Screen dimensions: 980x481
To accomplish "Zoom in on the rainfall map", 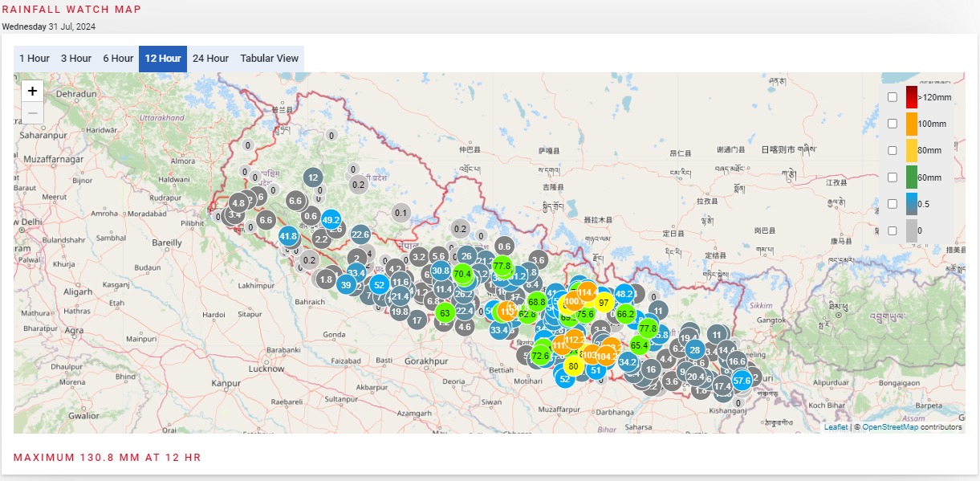I will (32, 91).
